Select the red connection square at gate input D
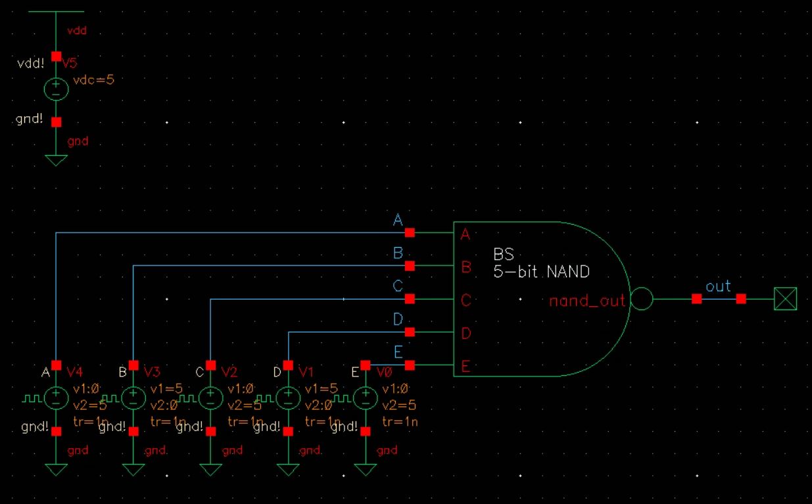The height and width of the screenshot is (504, 812). (x=410, y=332)
